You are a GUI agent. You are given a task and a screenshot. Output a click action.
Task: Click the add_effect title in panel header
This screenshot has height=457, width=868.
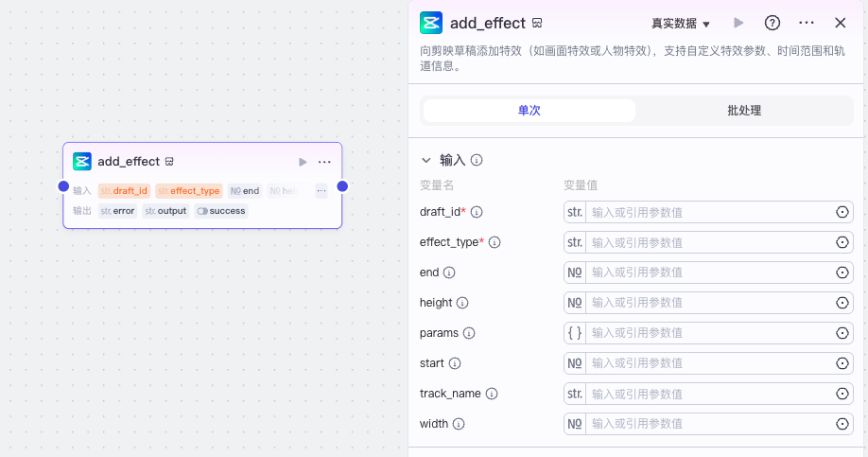point(488,24)
